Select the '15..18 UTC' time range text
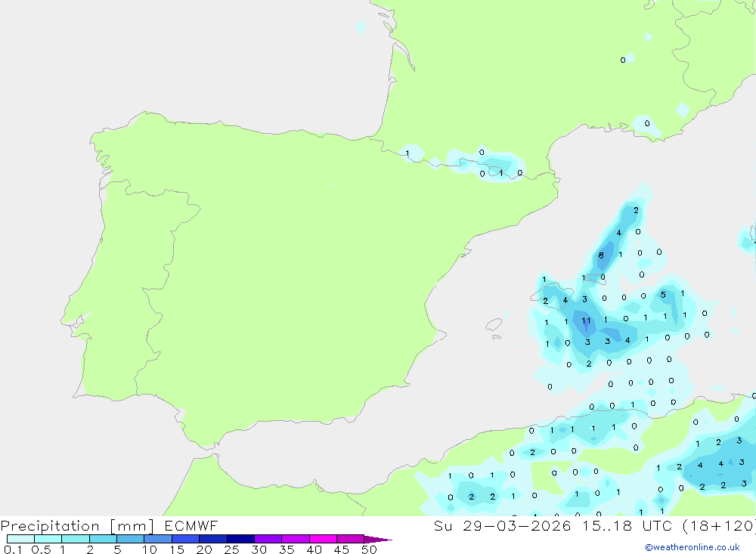Screen dimensions: 756x554 point(627,525)
